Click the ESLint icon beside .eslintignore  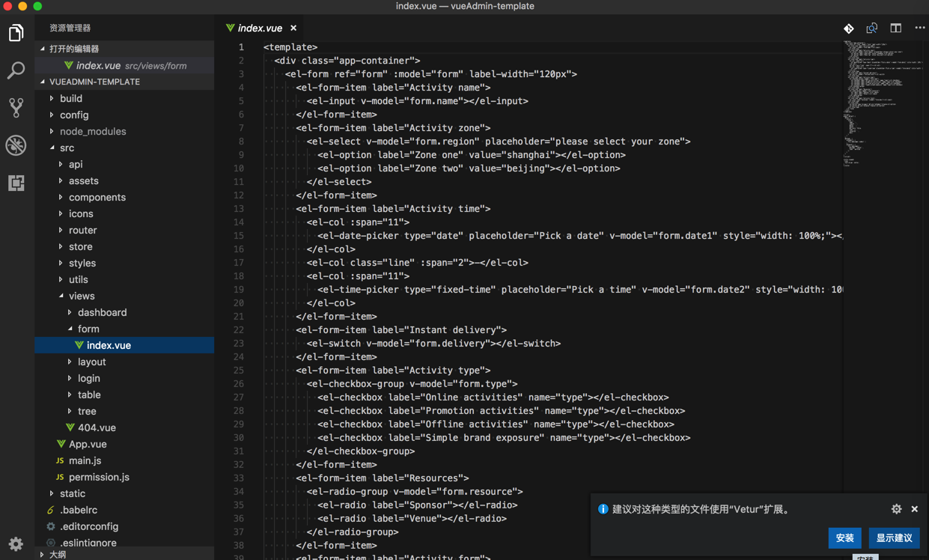pos(51,543)
